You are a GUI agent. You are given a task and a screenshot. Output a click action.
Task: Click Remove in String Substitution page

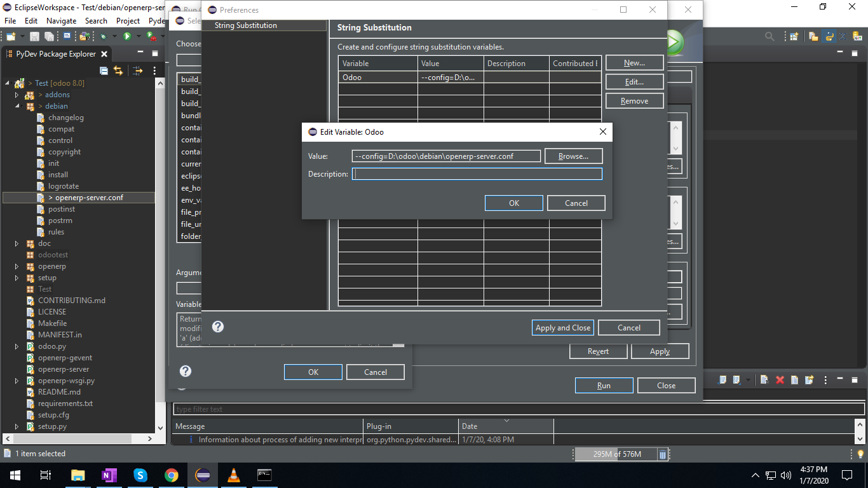pos(634,100)
